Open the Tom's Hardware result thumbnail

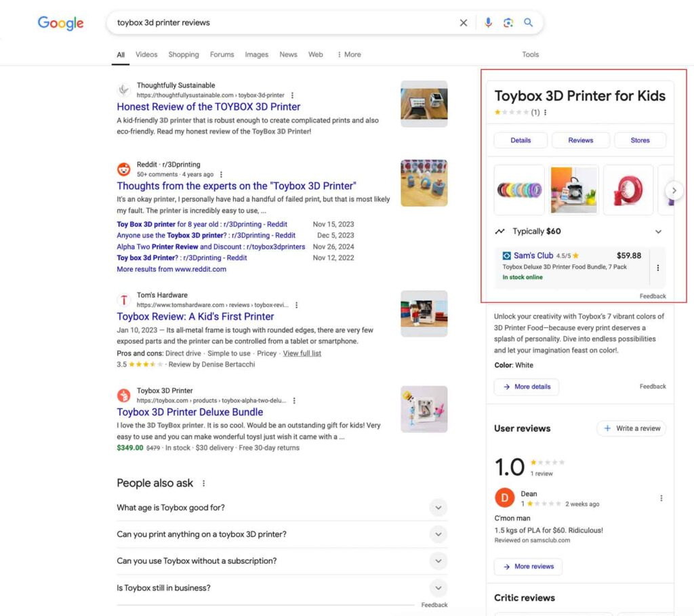click(x=424, y=314)
